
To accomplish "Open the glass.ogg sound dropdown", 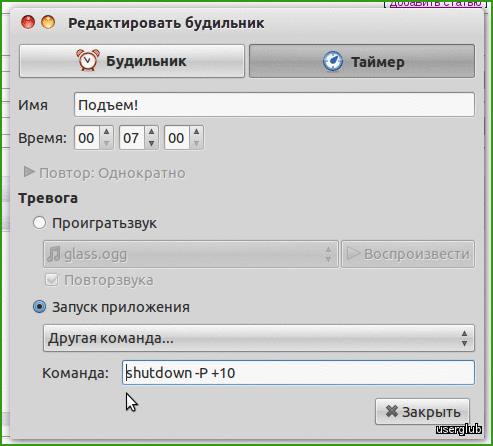I will click(191, 254).
